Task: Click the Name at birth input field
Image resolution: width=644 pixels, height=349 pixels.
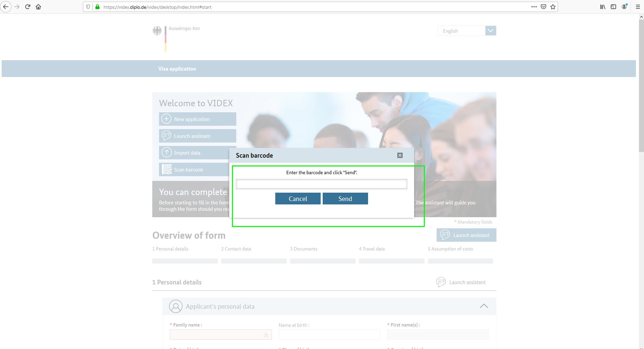Action: click(329, 335)
